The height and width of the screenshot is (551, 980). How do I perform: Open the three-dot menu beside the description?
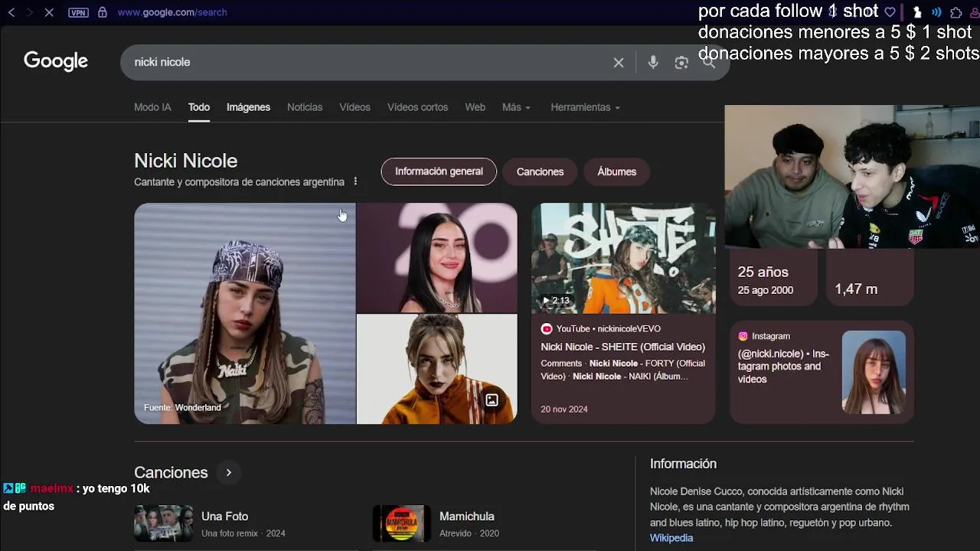(355, 181)
